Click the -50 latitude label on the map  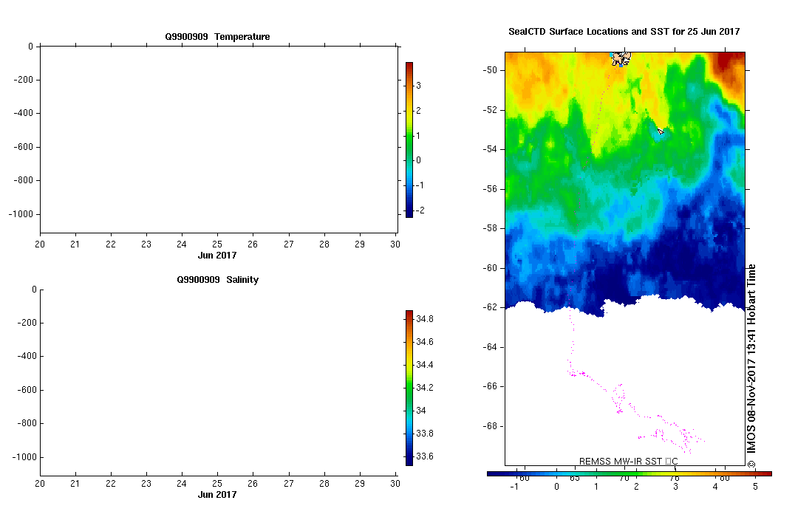[490, 70]
